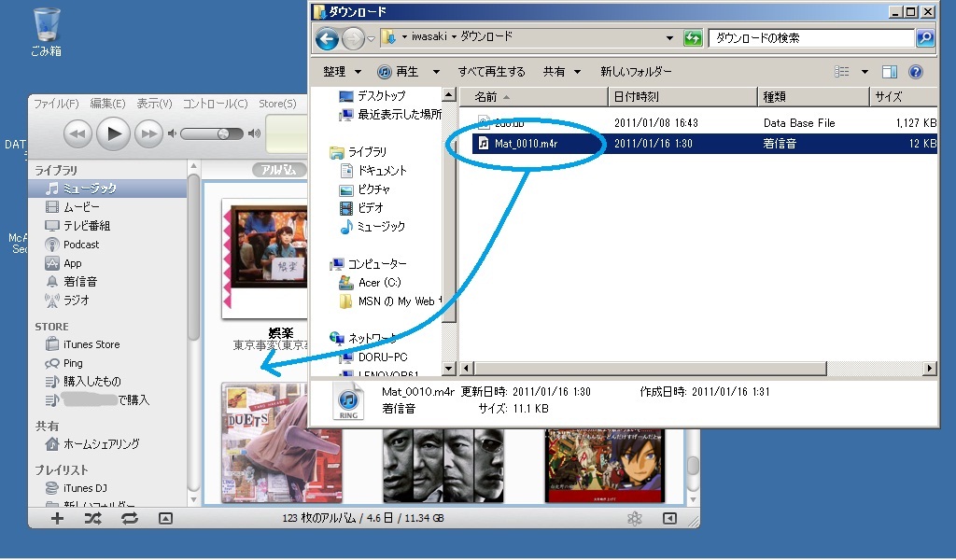Select ミュージック in the iTunes library
Viewport: 956px width, 560px height.
(x=107, y=189)
